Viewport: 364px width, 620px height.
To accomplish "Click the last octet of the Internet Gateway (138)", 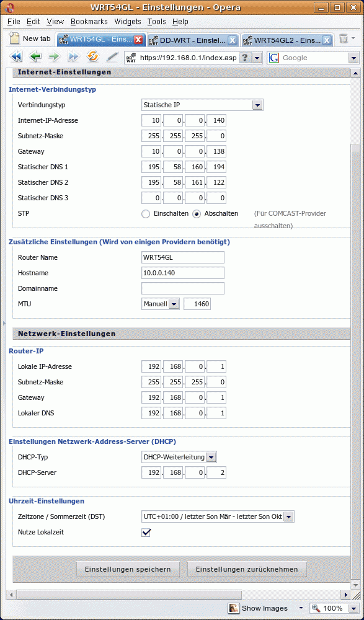I will tap(216, 152).
